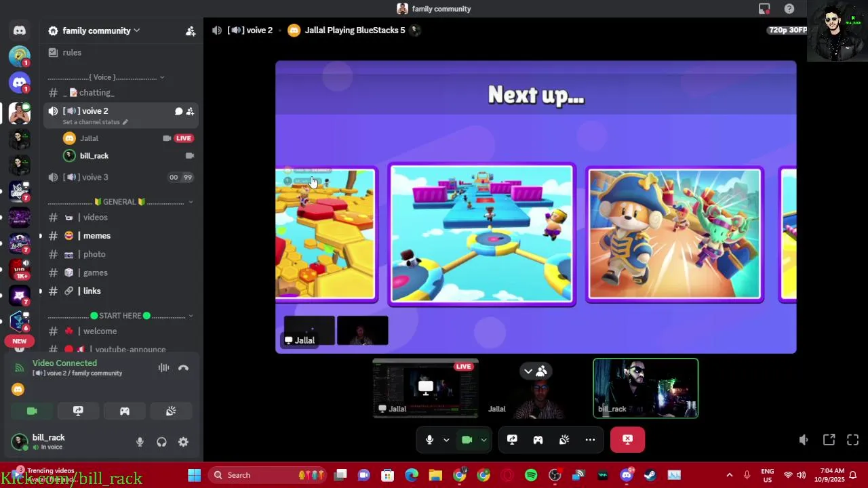Select Jallal in the voive 2 member list
Viewport: 868px width, 488px height.
pyautogui.click(x=127, y=138)
